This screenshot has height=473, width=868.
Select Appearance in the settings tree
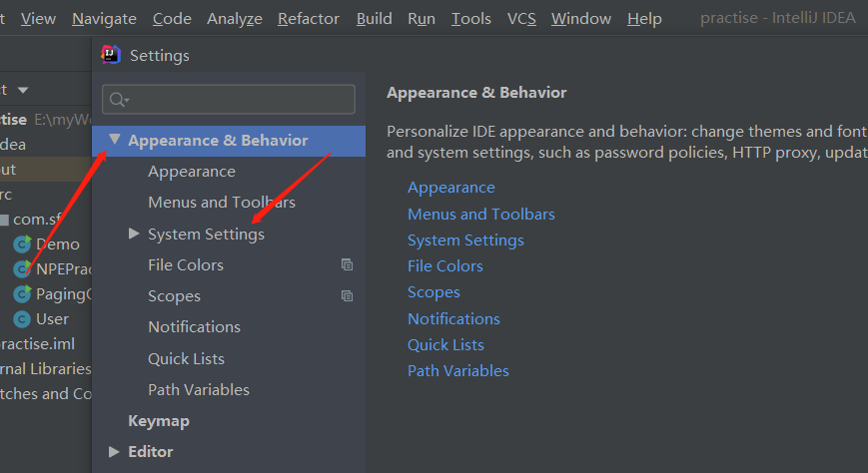(x=192, y=172)
